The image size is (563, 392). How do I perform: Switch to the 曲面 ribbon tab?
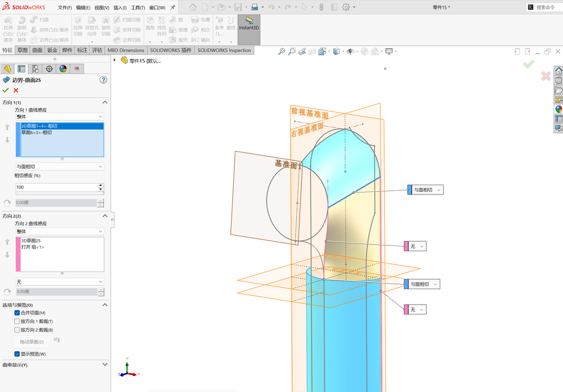click(x=37, y=50)
